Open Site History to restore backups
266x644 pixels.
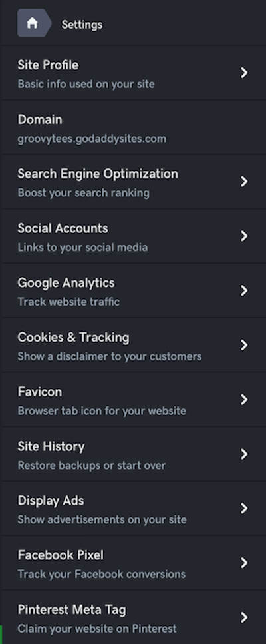click(x=134, y=454)
